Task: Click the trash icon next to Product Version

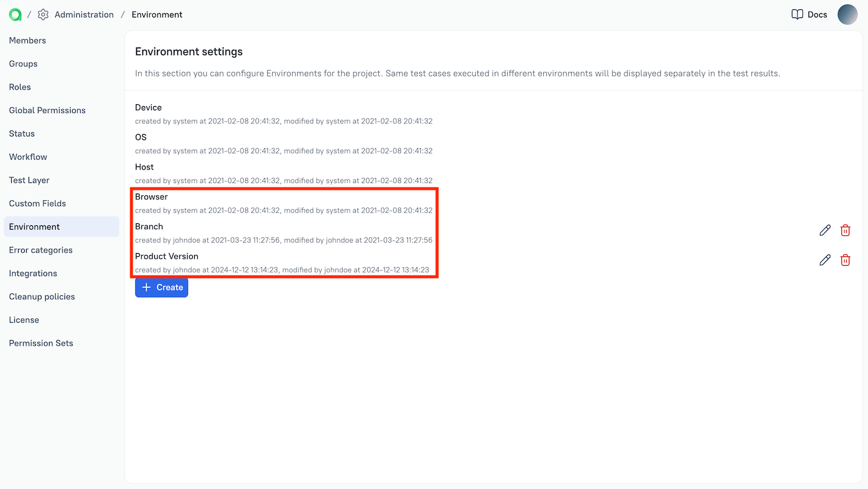Action: [845, 260]
